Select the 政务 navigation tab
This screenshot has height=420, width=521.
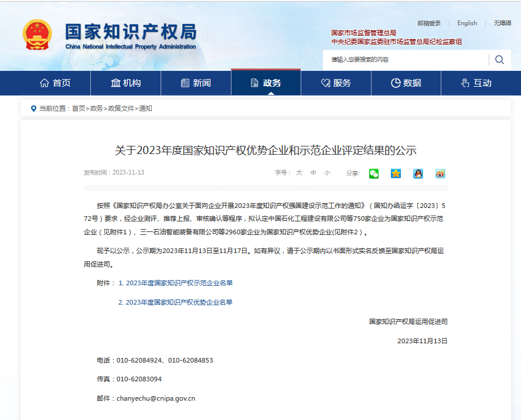point(266,83)
